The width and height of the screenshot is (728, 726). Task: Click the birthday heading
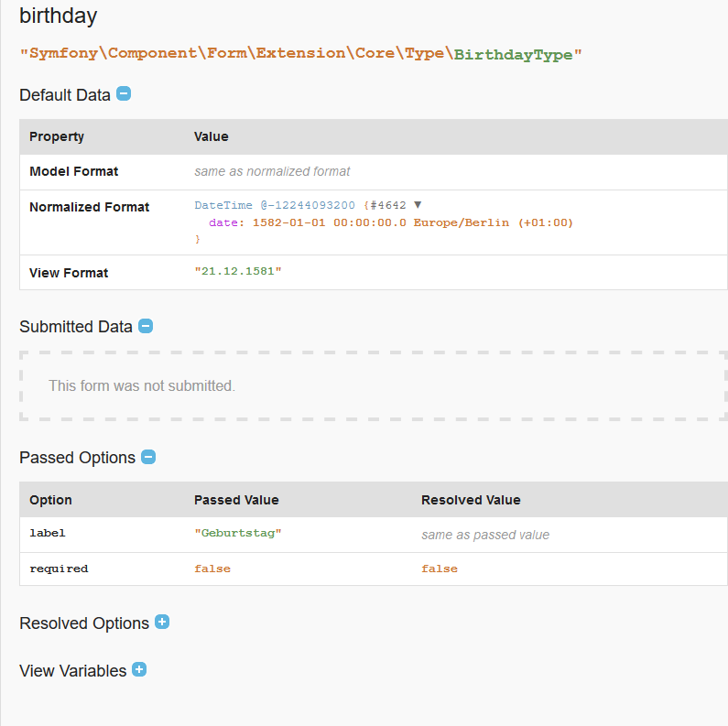59,16
